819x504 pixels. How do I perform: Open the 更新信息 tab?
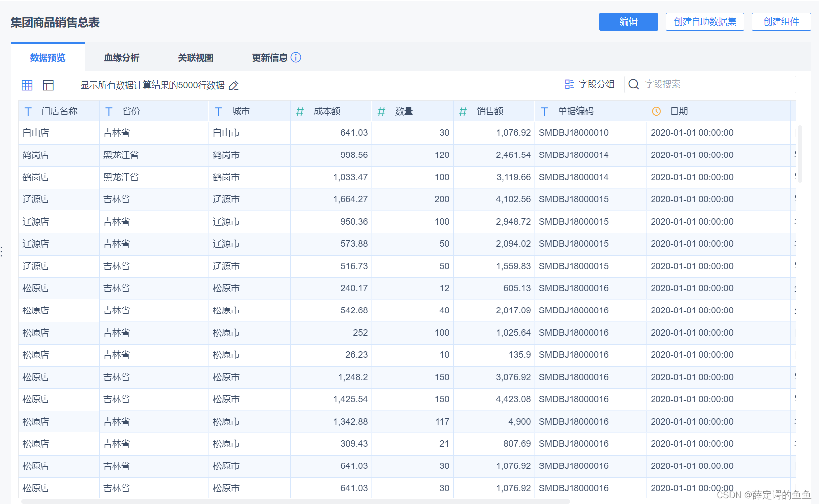pyautogui.click(x=270, y=57)
